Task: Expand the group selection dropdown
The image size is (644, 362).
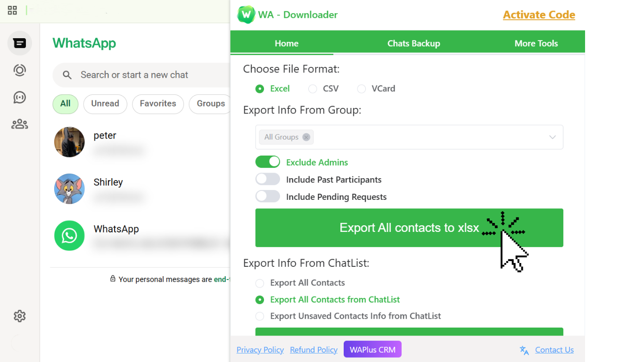Action: click(552, 137)
